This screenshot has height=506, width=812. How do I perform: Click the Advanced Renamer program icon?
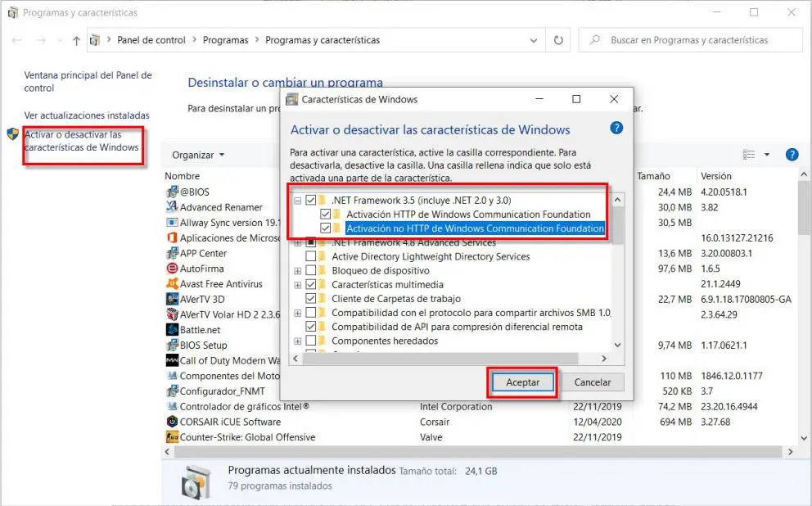coord(172,207)
